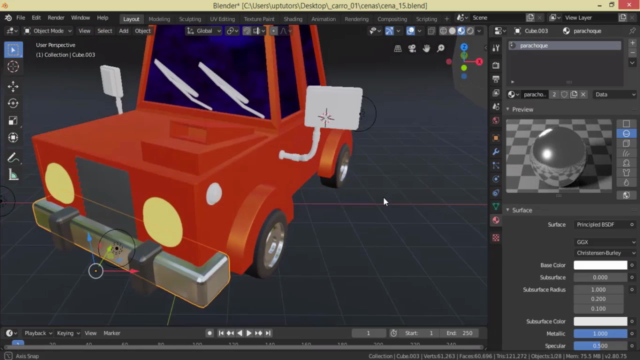Click Subsurface Color swatch
This screenshot has height=360, width=640.
(600, 321)
